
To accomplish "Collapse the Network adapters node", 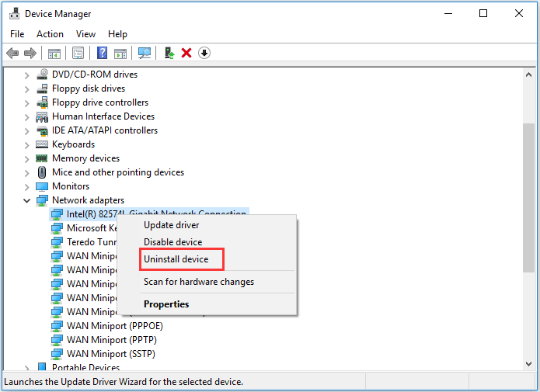I will pyautogui.click(x=27, y=200).
